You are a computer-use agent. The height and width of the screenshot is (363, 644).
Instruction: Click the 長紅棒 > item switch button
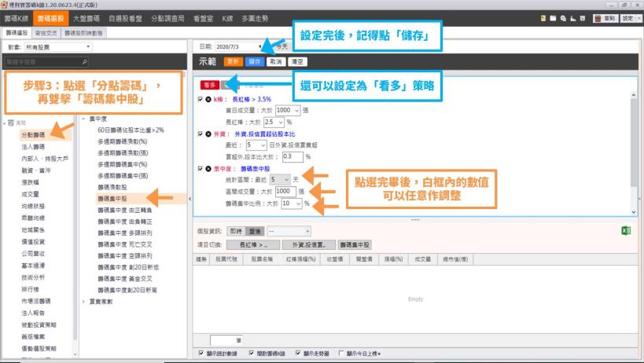click(253, 245)
